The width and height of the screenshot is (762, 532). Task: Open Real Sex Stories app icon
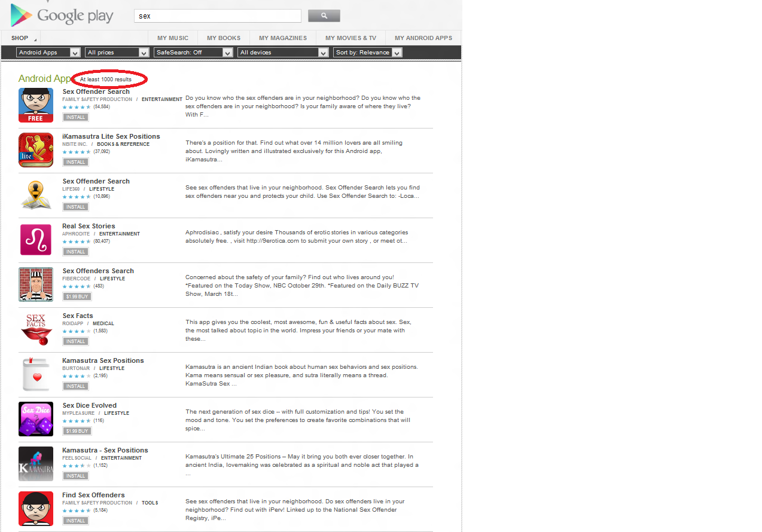pos(36,240)
